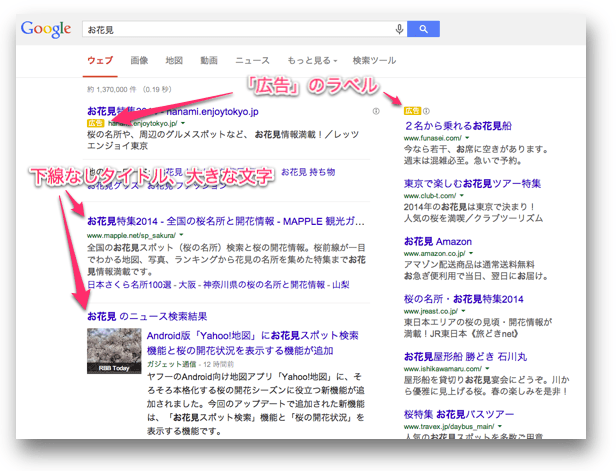Expand dropdown arrow beside www.travex.jp/daybus_main/
The image size is (616, 471).
pos(500,426)
